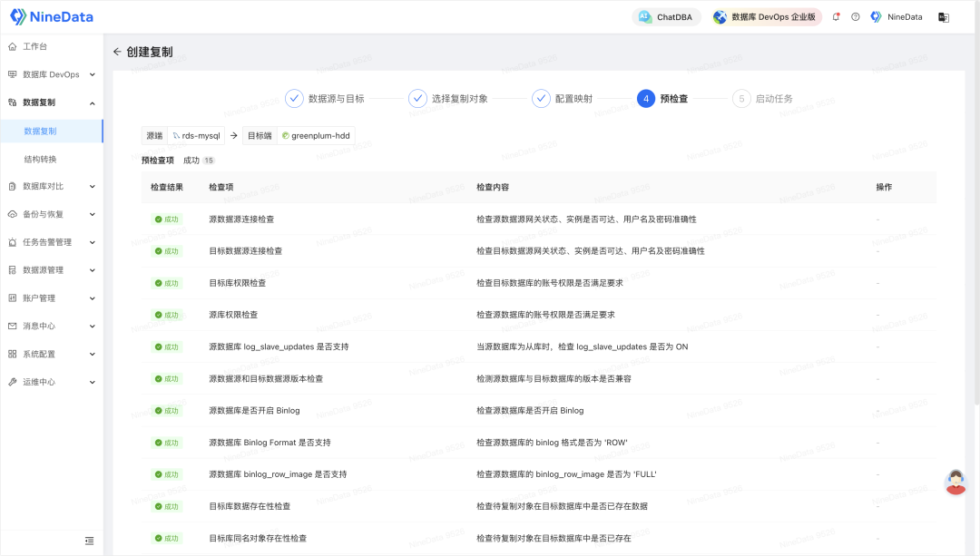980x556 pixels.
Task: Open the language switcher icon top right
Action: pyautogui.click(x=945, y=16)
